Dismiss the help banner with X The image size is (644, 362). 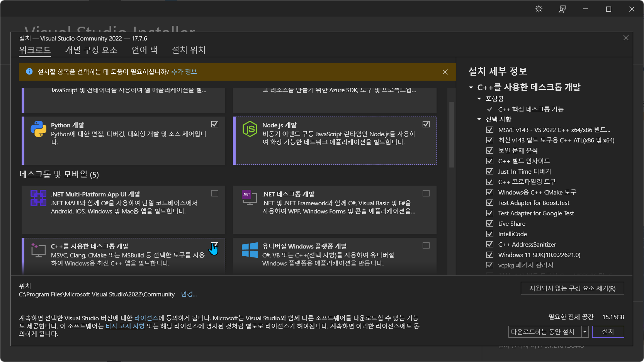(x=445, y=72)
